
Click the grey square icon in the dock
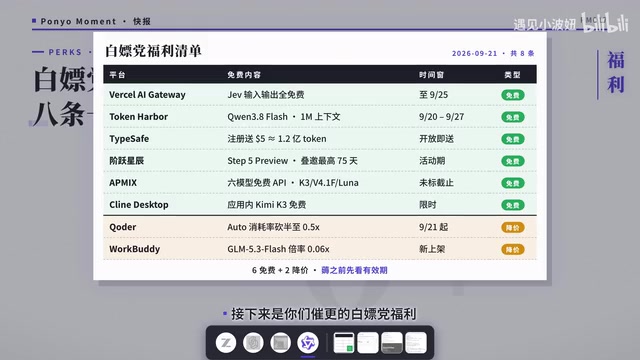(280, 342)
